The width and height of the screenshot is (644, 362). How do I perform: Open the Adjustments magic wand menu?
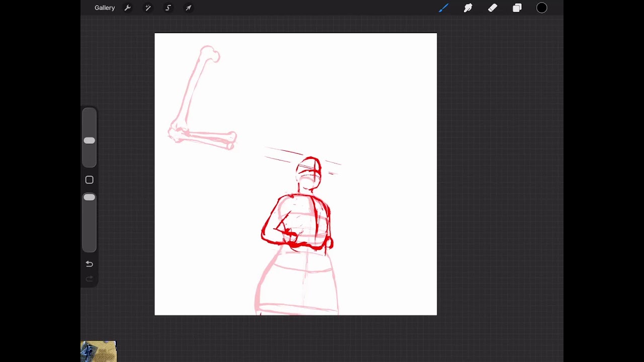tap(148, 8)
